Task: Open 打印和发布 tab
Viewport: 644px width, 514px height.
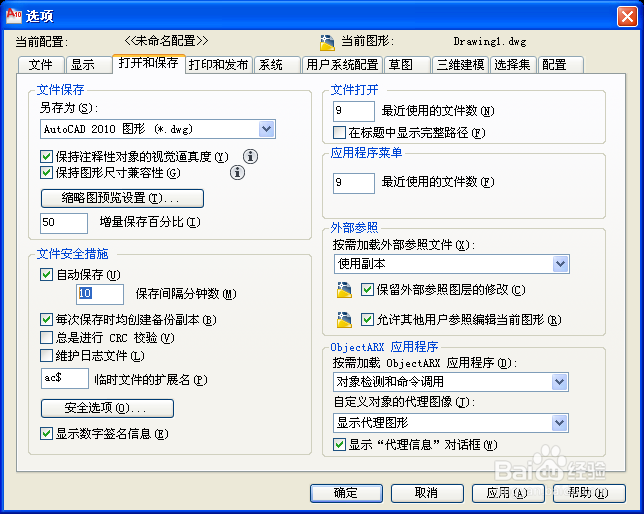Action: point(219,65)
